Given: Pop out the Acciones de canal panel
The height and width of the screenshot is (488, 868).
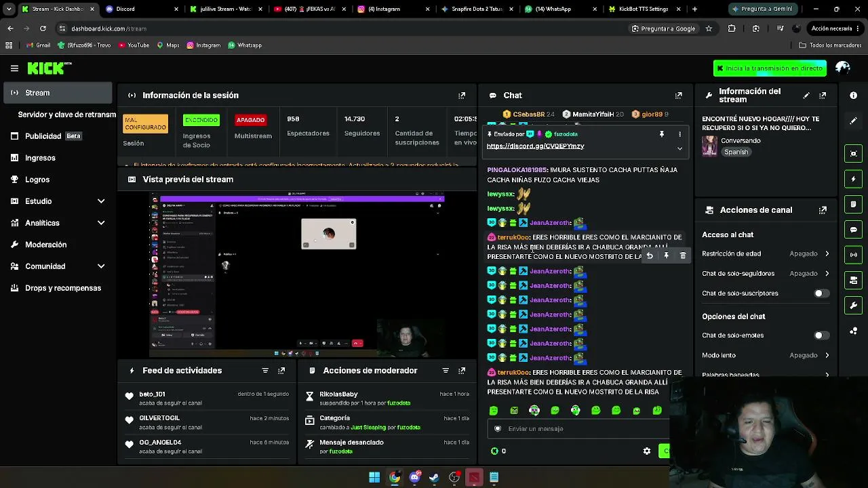Looking at the screenshot, I should click(x=823, y=210).
